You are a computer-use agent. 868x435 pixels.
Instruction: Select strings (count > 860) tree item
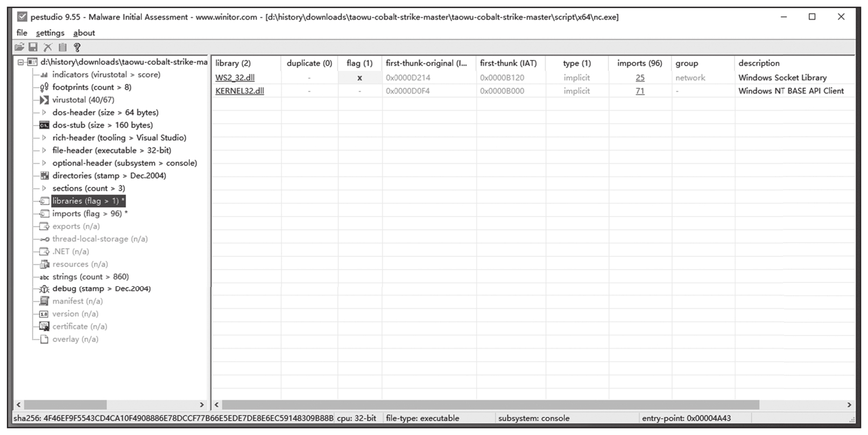[90, 277]
